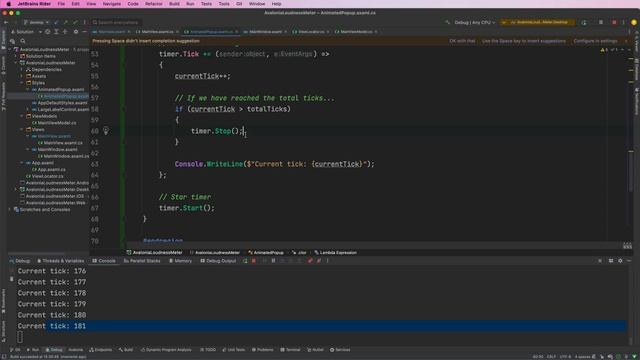Open the Terminal tool window

coord(290,350)
